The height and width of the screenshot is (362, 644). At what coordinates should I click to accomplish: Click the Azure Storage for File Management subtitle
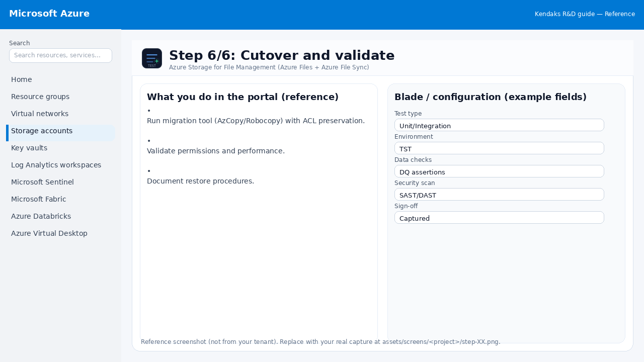(269, 67)
